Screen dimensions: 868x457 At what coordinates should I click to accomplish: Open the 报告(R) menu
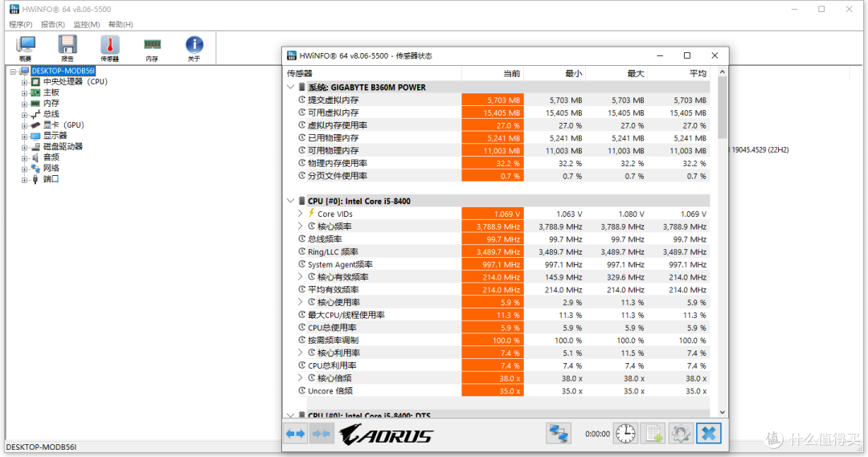pos(52,24)
